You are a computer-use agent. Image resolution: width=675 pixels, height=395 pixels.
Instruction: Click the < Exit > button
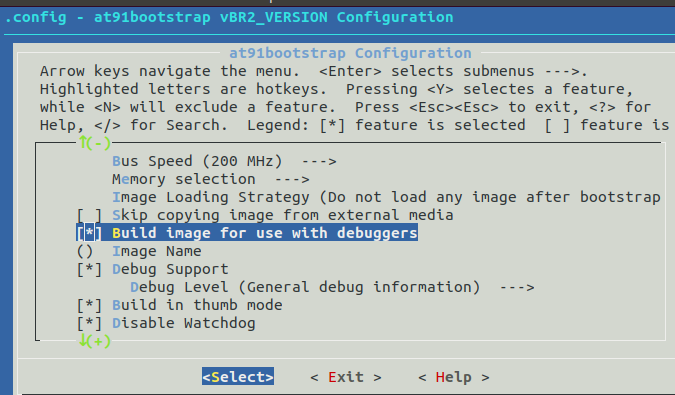(346, 377)
